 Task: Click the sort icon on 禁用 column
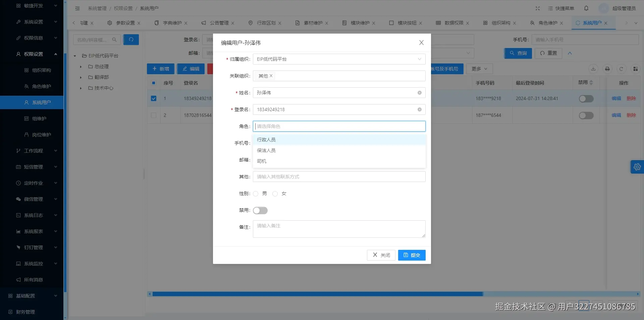tap(591, 83)
